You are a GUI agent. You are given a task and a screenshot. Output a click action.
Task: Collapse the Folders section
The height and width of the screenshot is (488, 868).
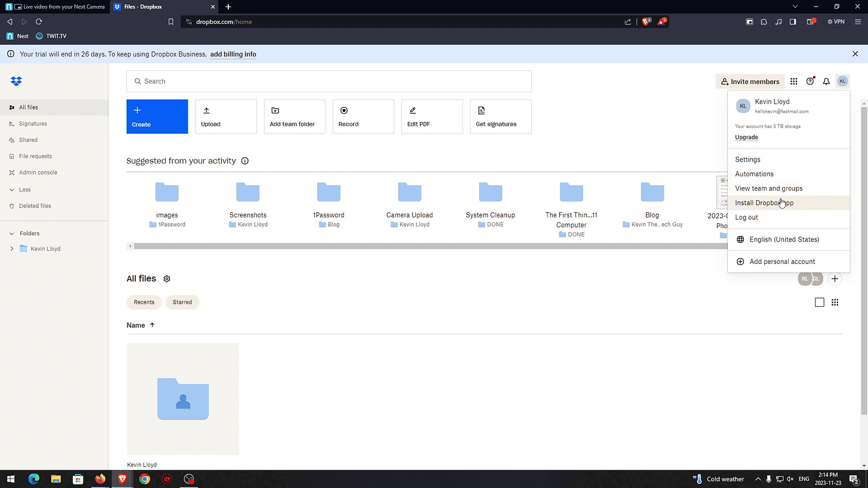[x=11, y=233]
